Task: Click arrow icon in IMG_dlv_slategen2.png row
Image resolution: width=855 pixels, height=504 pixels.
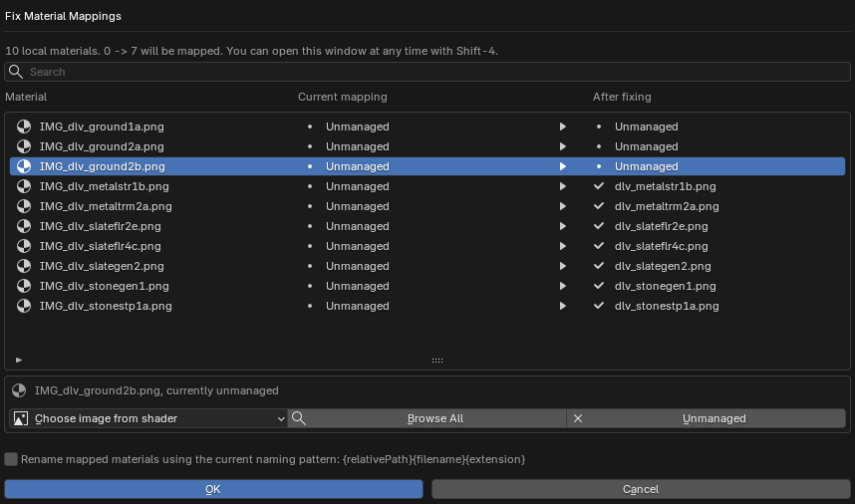Action: coord(563,266)
